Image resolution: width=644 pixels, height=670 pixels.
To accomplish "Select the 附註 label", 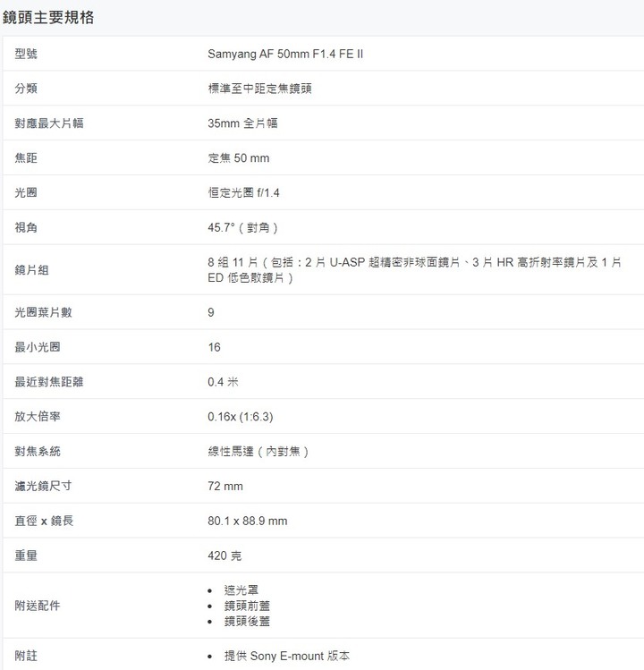I will click(x=26, y=656).
